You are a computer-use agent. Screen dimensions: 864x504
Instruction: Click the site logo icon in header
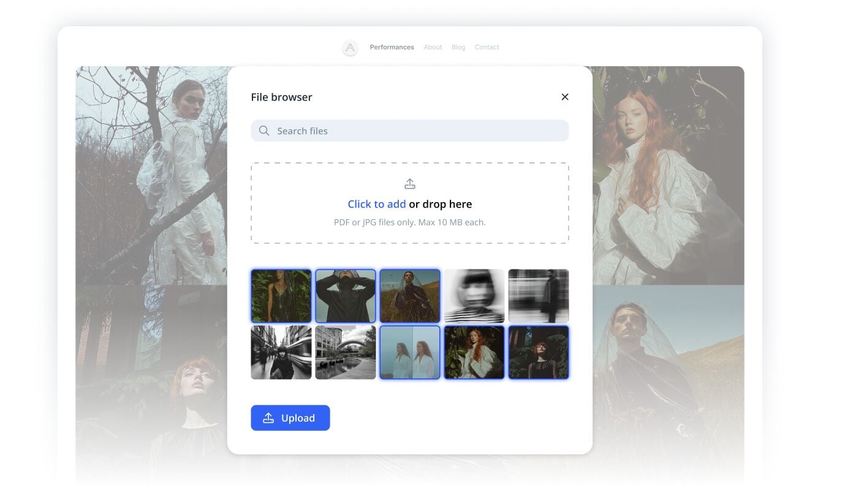(350, 48)
